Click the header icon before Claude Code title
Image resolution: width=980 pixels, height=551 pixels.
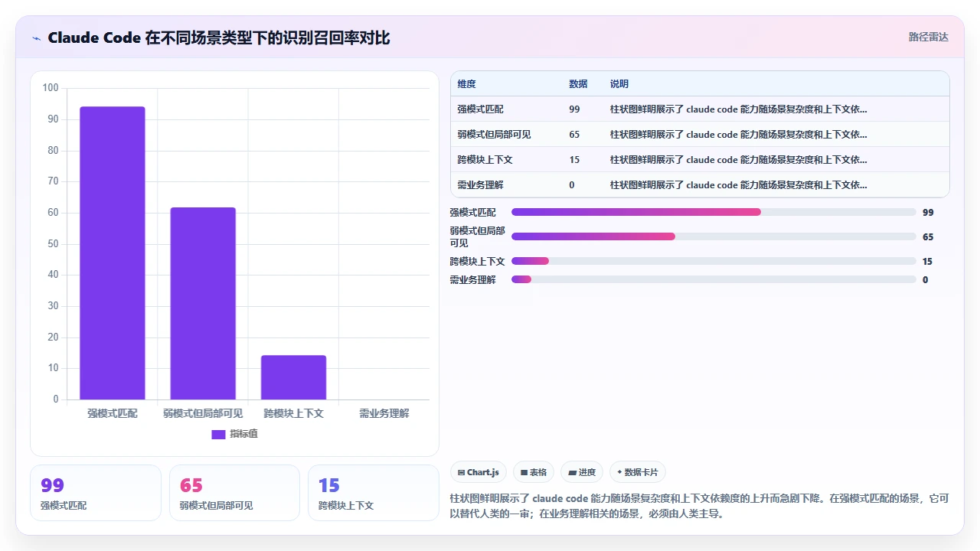[x=37, y=38]
